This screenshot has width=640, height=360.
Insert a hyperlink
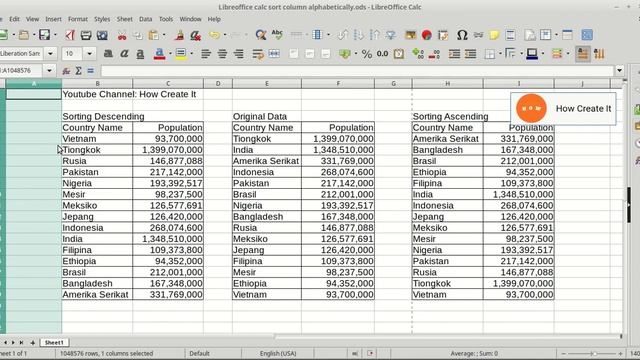pyautogui.click(x=478, y=35)
